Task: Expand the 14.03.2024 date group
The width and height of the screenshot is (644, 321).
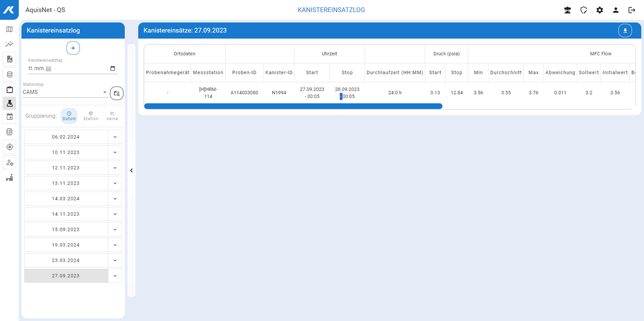Action: pos(115,199)
